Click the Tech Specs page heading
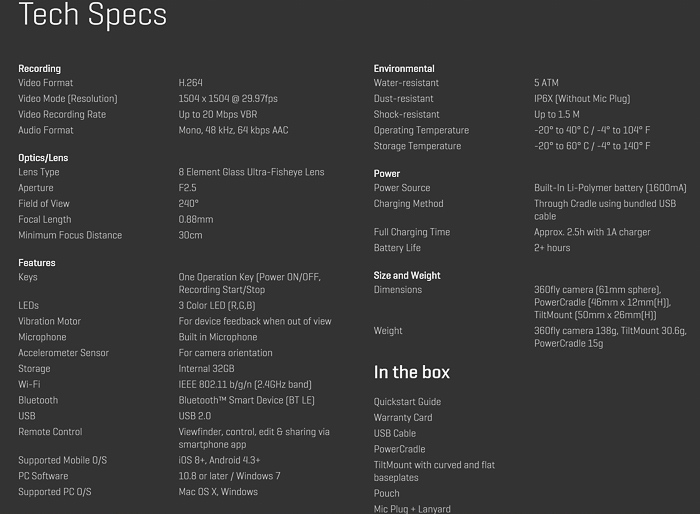This screenshot has height=514, width=700. [92, 14]
